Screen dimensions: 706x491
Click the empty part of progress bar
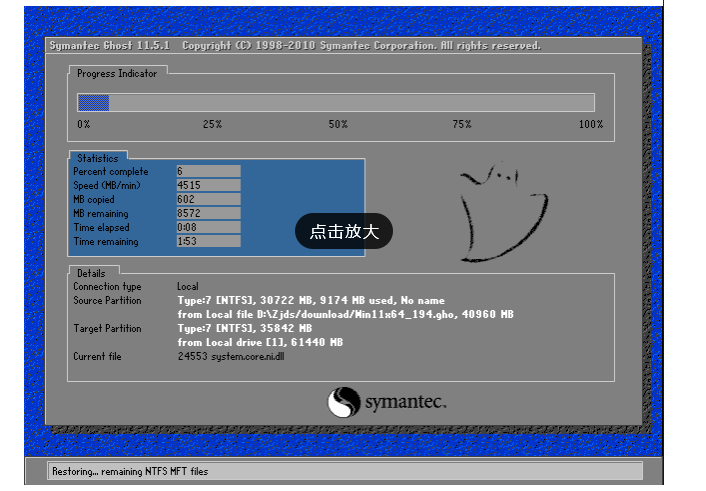[352, 103]
